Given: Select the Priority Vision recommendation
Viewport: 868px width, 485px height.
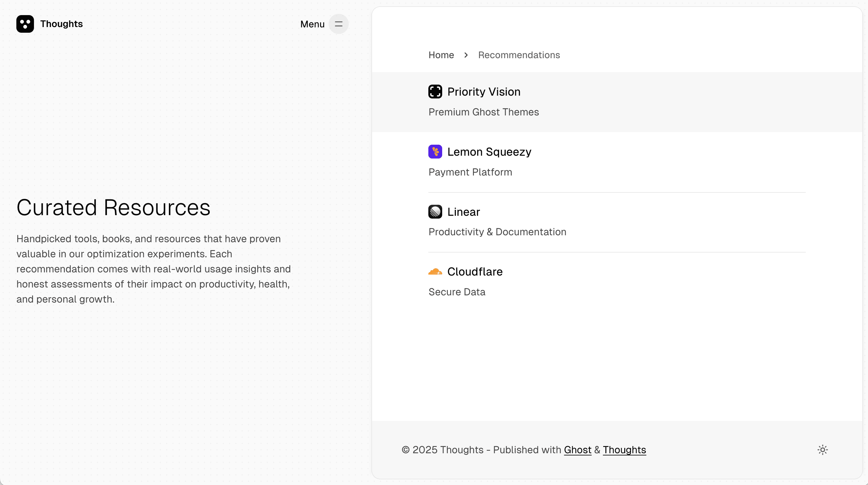Looking at the screenshot, I should [x=484, y=91].
